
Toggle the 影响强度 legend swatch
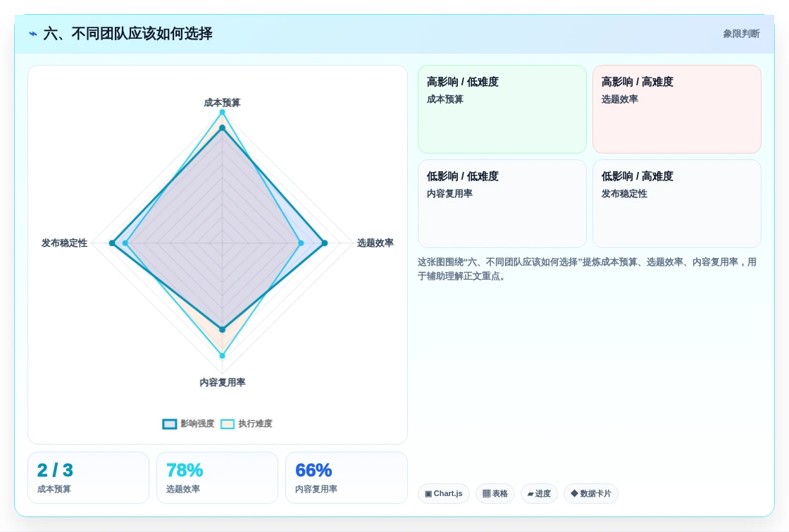click(x=170, y=423)
